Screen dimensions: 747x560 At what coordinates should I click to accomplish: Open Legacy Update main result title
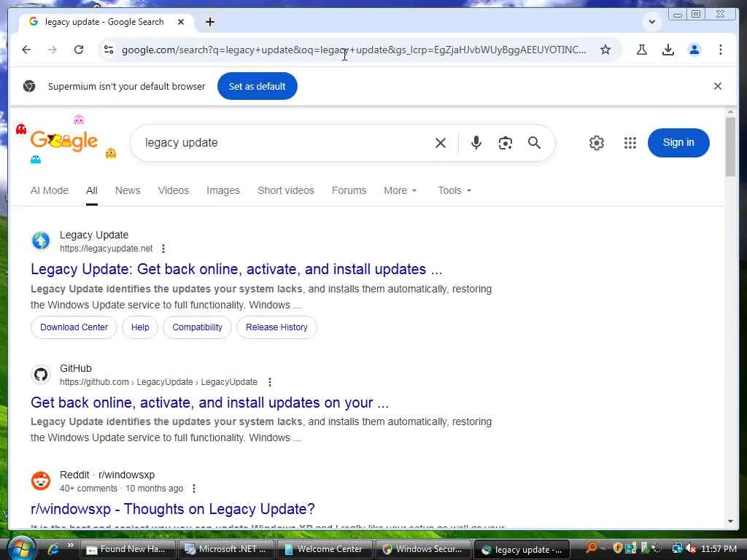(x=236, y=269)
